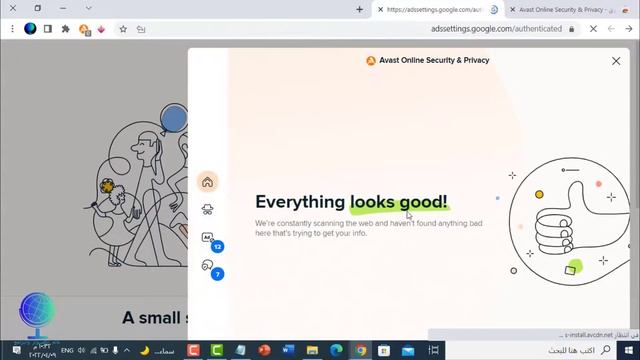
Task: Open the Avast home panel icon
Action: click(x=207, y=182)
